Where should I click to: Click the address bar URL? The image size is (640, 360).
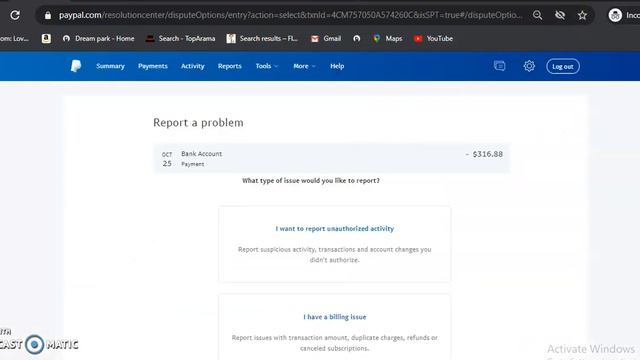coord(290,16)
